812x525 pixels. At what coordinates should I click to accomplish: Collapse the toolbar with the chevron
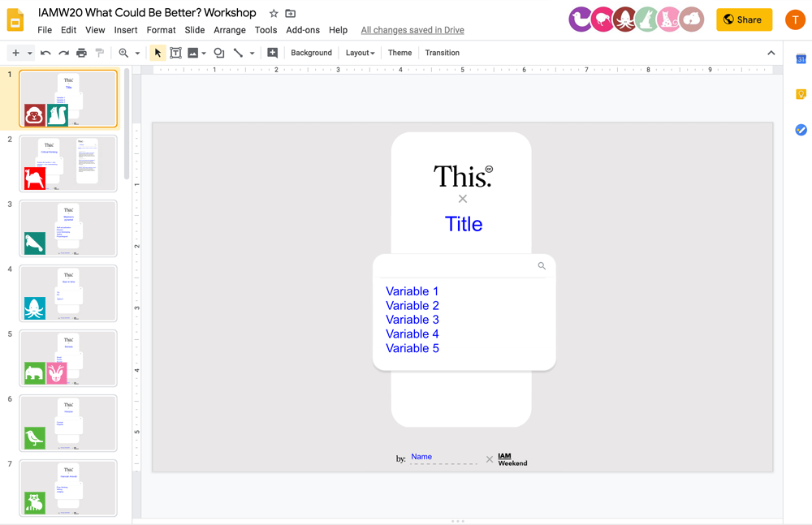[x=771, y=53]
